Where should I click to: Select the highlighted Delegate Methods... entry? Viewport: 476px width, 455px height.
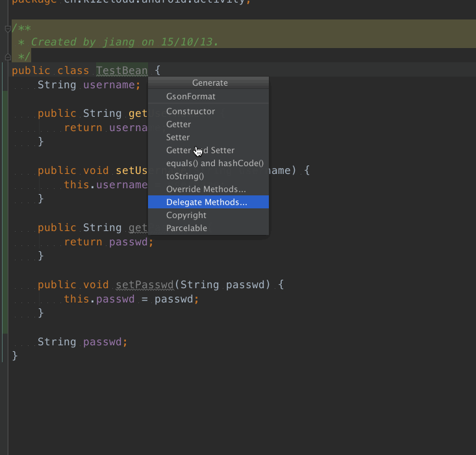[x=207, y=202]
